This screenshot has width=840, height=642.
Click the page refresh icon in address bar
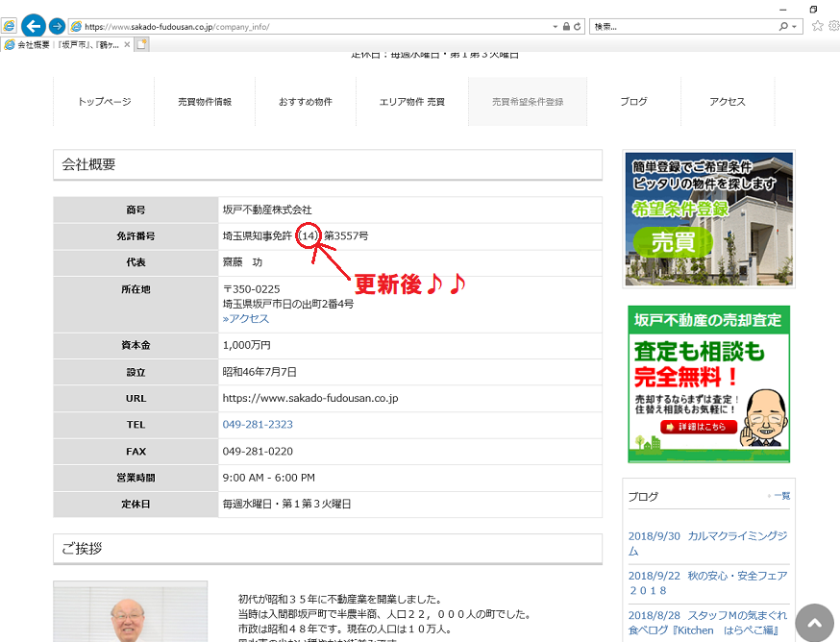coord(577,26)
